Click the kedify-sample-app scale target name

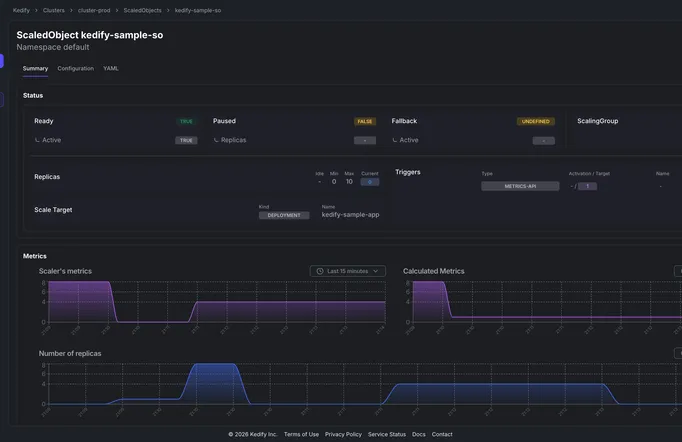351,215
